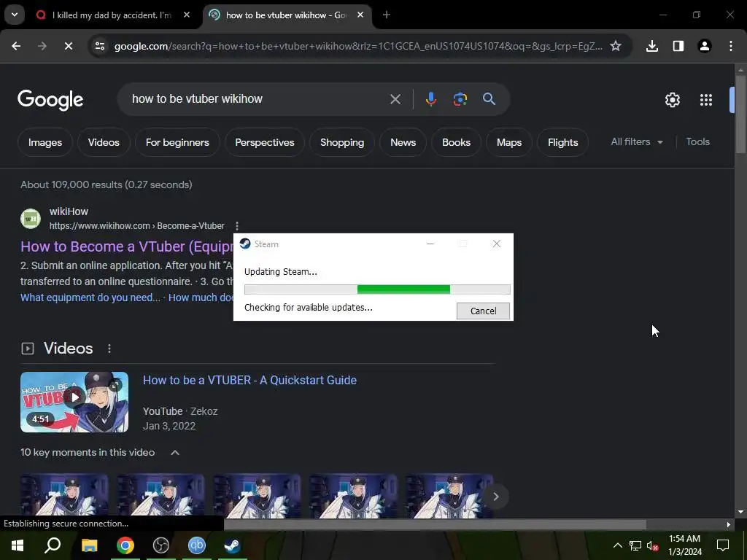
Task: Open 'How to Become a VTuber' wikiHow result
Action: point(127,246)
